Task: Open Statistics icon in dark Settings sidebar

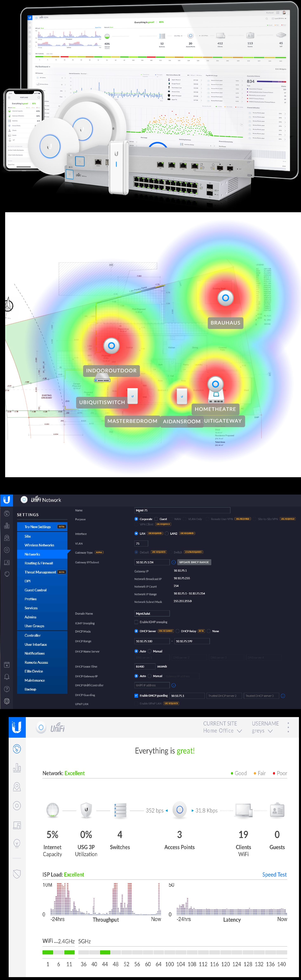Action: click(7, 526)
